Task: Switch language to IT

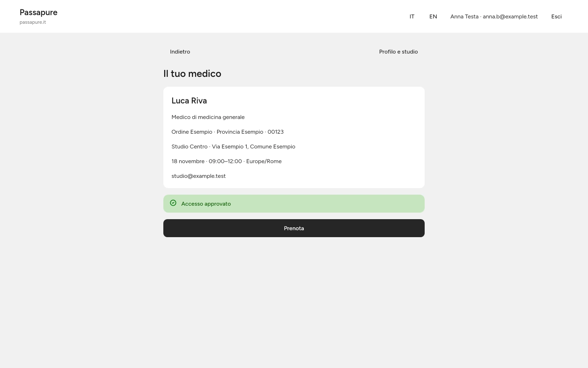Action: [x=412, y=16]
